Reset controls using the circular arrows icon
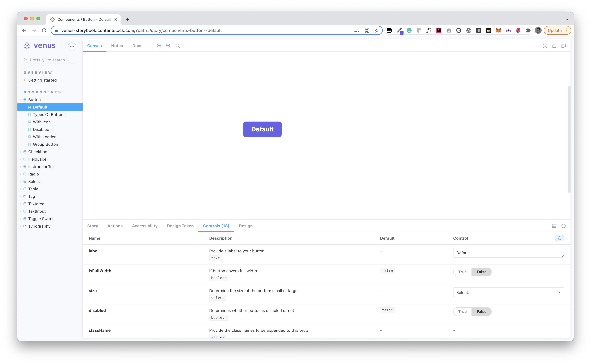This screenshot has height=364, width=591. point(559,238)
